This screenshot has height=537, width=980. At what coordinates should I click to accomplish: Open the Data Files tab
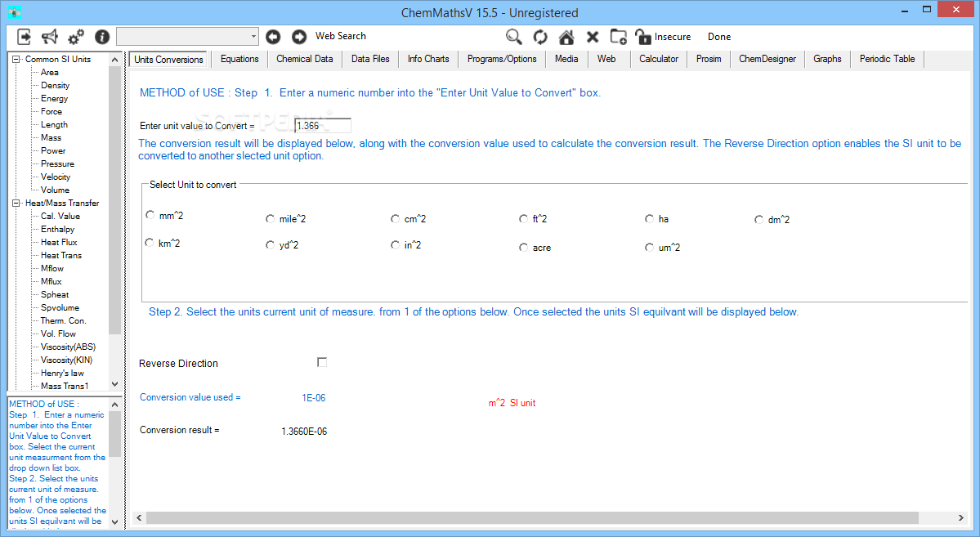[x=370, y=59]
